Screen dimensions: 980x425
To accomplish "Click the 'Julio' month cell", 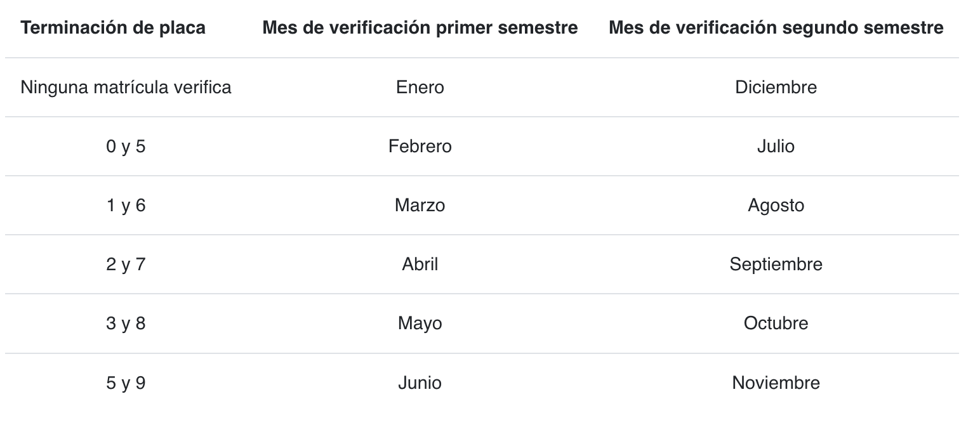I will click(776, 147).
